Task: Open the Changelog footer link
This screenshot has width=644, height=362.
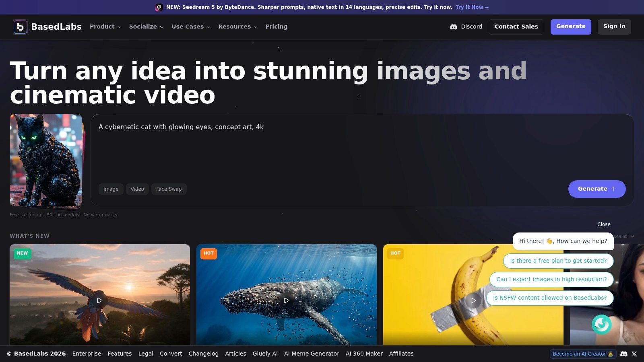Action: [203, 354]
